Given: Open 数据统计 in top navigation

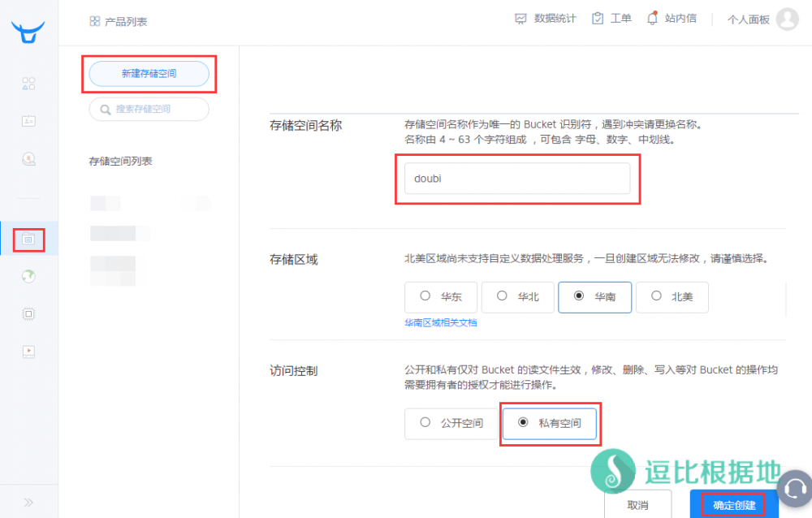Looking at the screenshot, I should click(546, 19).
